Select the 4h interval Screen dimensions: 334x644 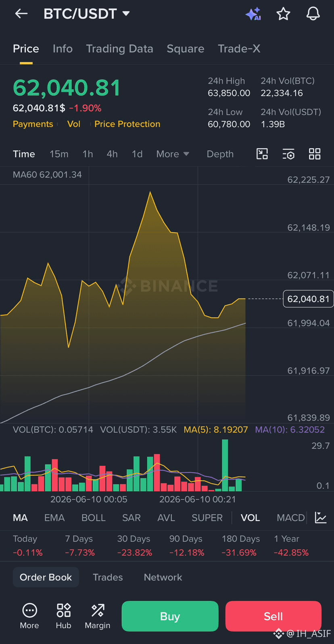click(112, 154)
